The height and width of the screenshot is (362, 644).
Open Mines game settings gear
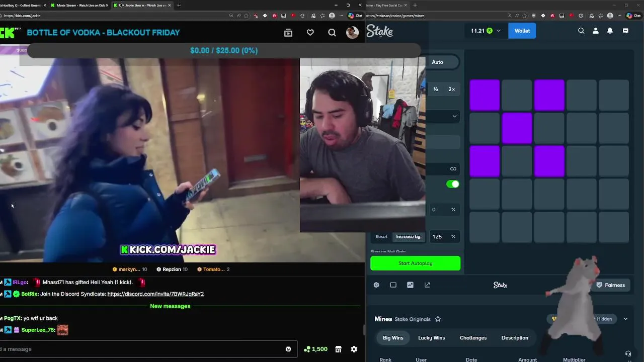(376, 285)
